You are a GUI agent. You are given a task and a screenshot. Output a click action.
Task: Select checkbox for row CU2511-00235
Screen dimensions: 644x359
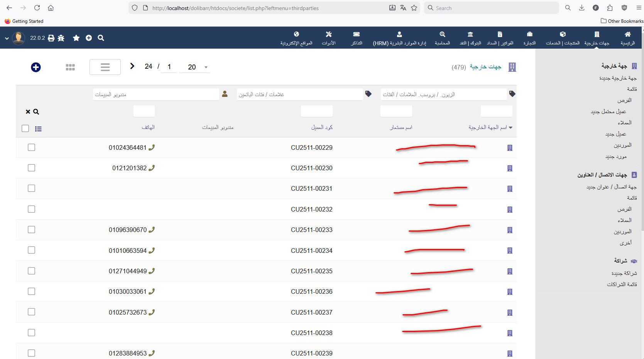pos(32,271)
